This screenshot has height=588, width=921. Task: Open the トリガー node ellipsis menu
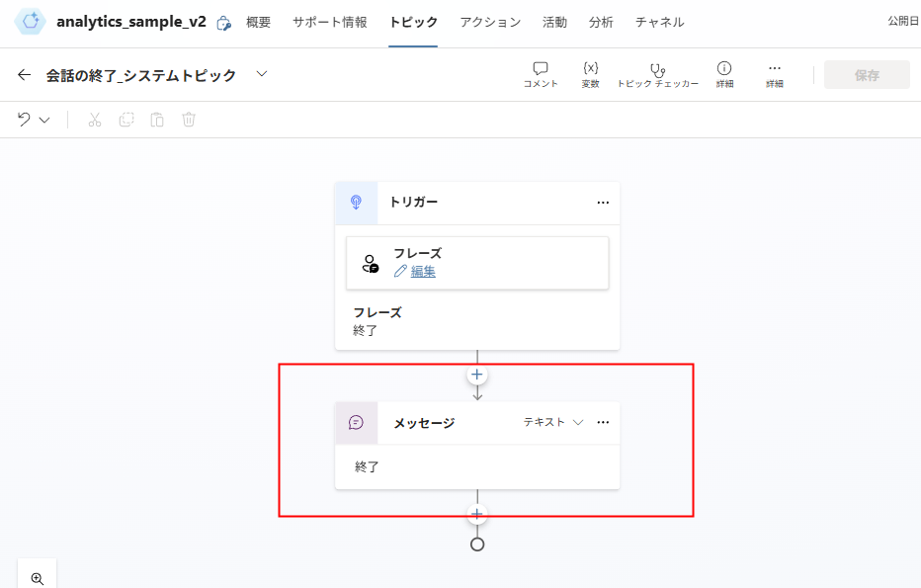coord(603,203)
